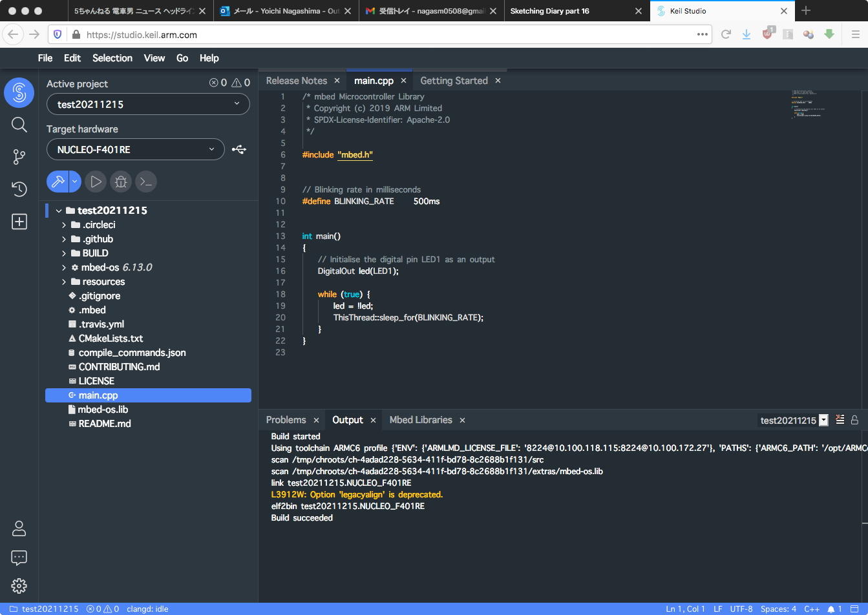Open a new Firefox tab
The width and height of the screenshot is (868, 615).
[x=806, y=11]
